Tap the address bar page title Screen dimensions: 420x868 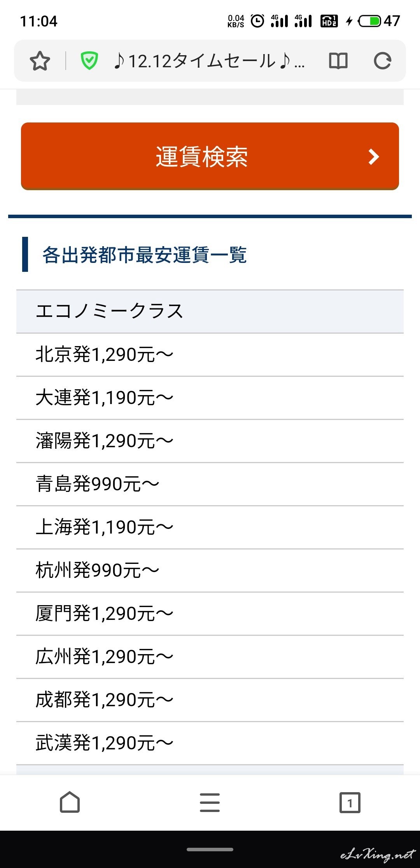209,61
